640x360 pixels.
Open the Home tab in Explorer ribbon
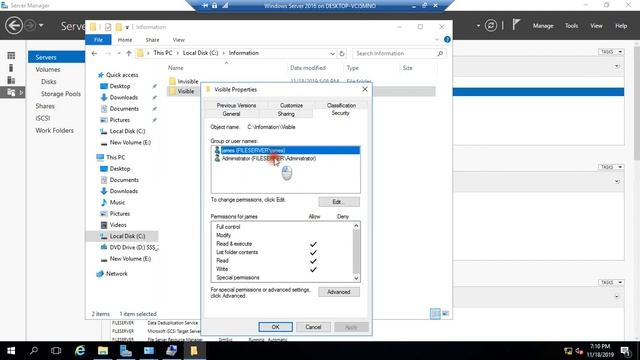pyautogui.click(x=125, y=40)
